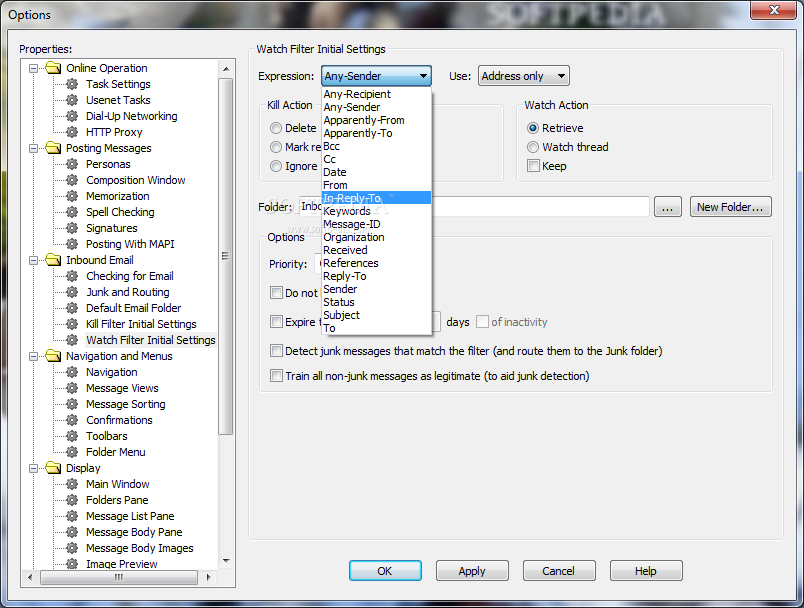Pick Message-ID from the expression list
Viewport: 804px width, 608px height.
[376, 224]
